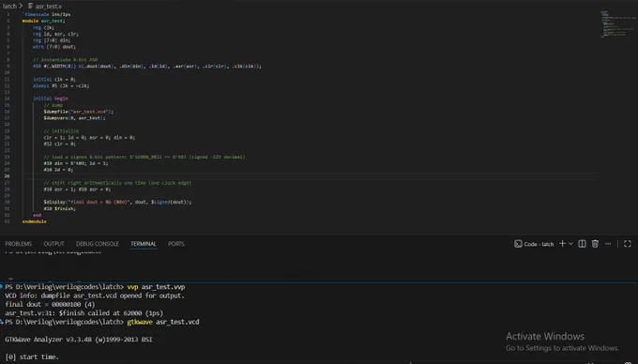638x364 pixels.
Task: Click 'VCD info: dumpfile asr_test.vcd' output line
Action: click(x=95, y=296)
